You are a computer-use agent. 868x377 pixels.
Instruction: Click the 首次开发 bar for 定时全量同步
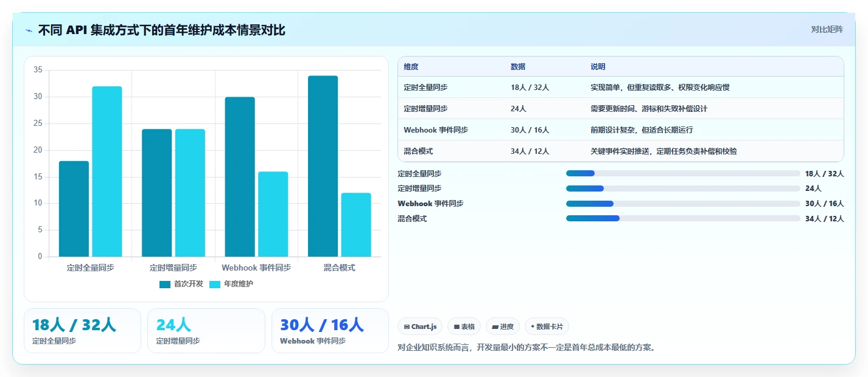(x=74, y=209)
